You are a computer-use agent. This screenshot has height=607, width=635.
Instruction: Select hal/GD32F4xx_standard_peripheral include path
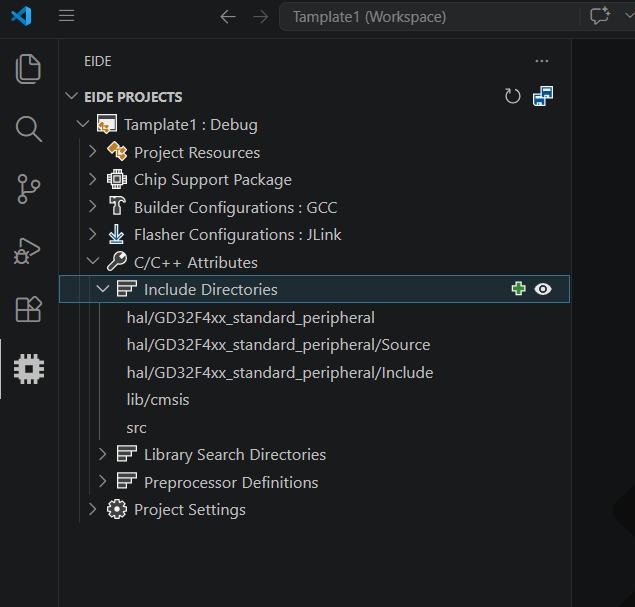251,318
